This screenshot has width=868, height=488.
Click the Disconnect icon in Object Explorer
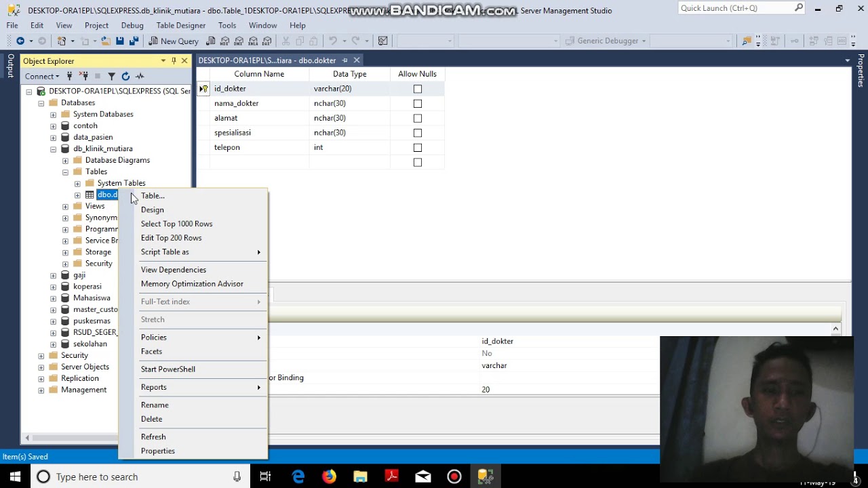click(x=84, y=76)
